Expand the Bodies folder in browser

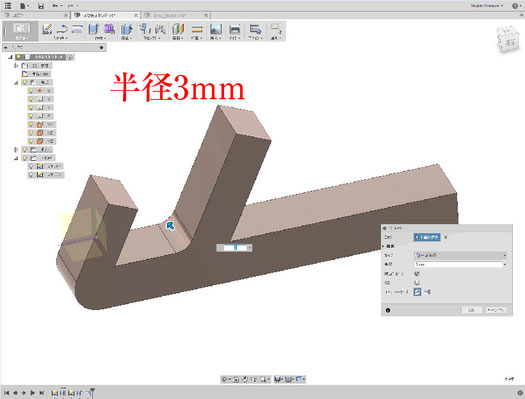tap(16, 150)
